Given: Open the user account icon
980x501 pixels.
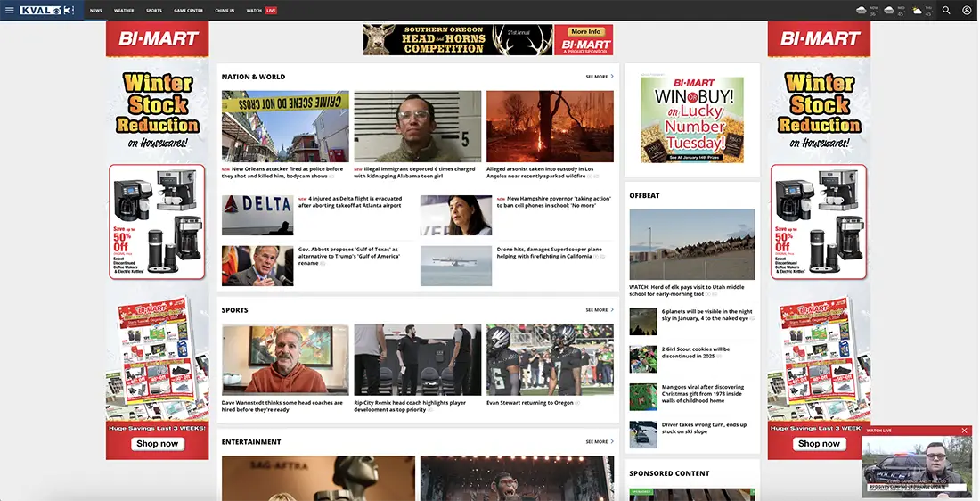Looking at the screenshot, I should [967, 10].
